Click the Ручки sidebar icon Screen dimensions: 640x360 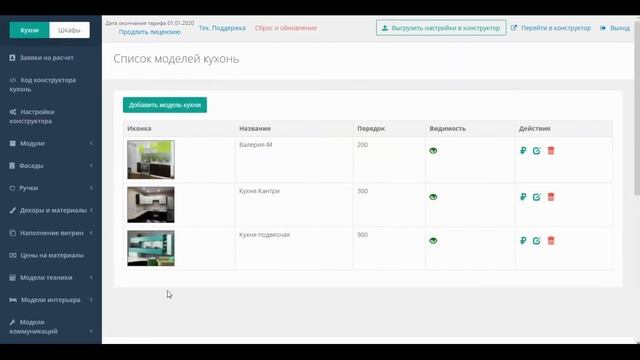click(x=12, y=188)
